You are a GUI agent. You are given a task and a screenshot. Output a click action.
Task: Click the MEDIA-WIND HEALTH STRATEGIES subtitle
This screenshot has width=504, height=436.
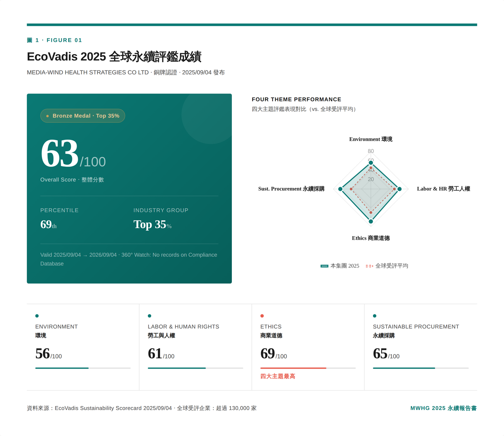tap(126, 72)
